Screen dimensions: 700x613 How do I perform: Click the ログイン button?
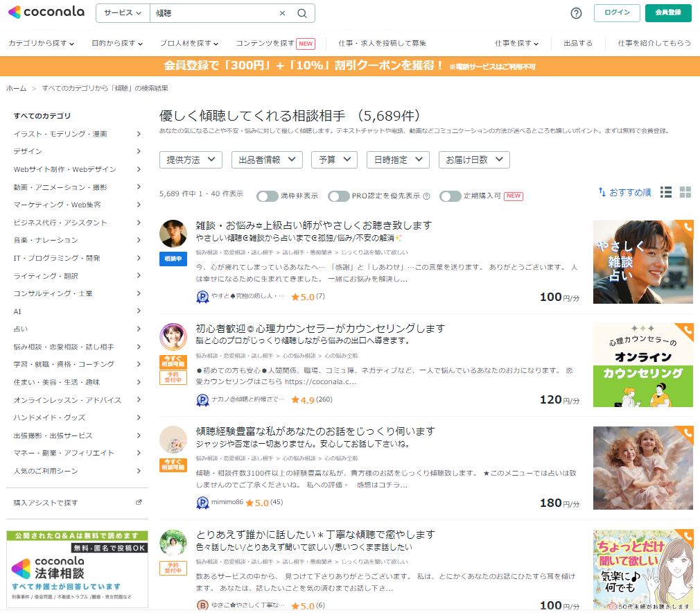click(617, 13)
